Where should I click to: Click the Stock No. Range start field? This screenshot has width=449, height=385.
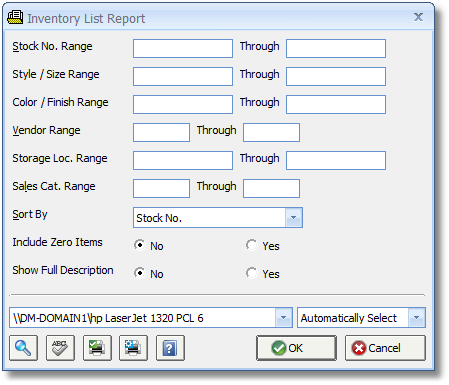[x=183, y=49]
